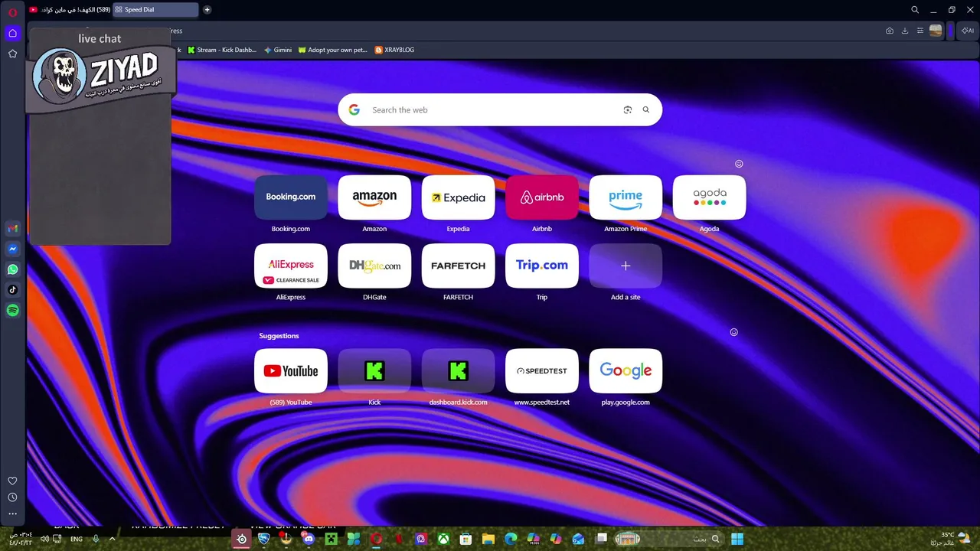Take a snapshot with the camera icon
The height and width of the screenshot is (551, 980).
(x=889, y=31)
